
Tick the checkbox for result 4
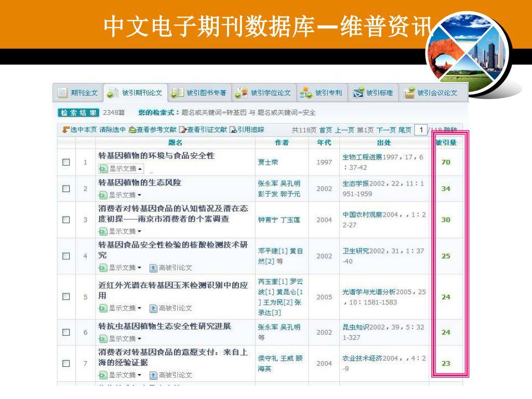click(66, 256)
